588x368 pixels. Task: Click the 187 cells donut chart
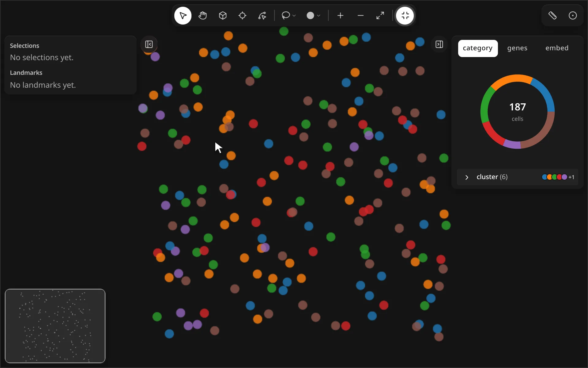click(x=517, y=112)
